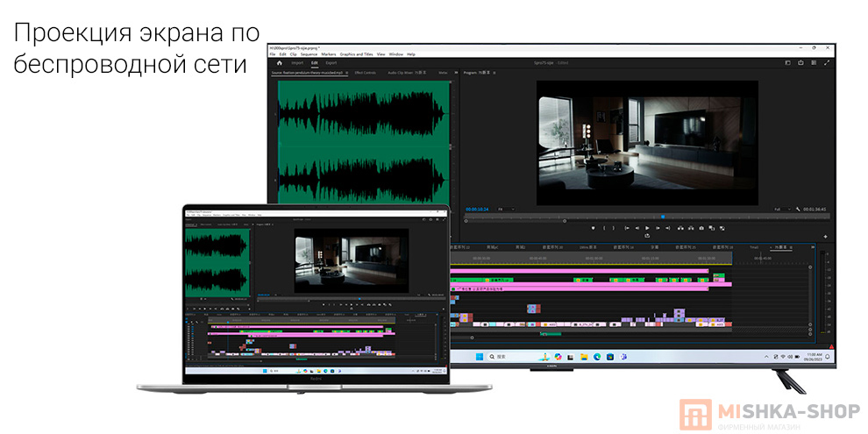Open the Full playback resolution dropdown
Screen dimensions: 868x434
point(780,210)
